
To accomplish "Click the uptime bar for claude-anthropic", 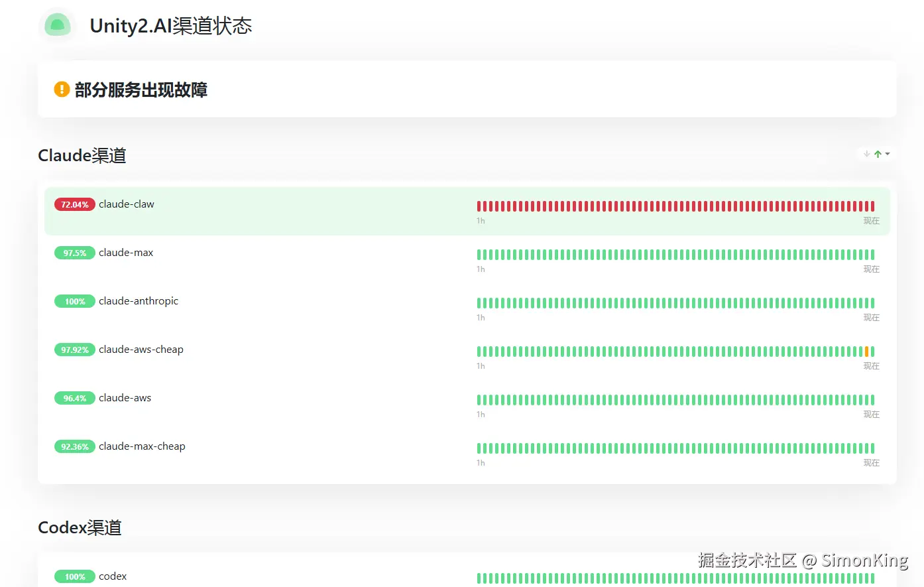I will click(676, 303).
